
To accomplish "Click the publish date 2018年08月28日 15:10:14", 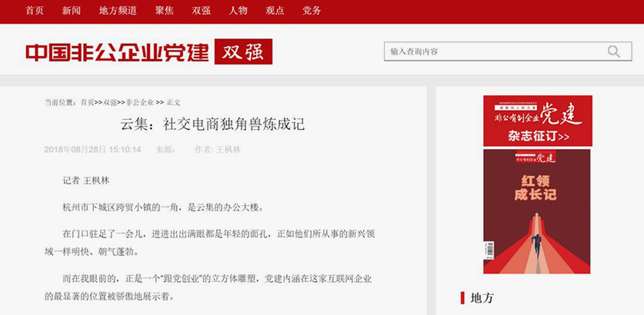I will [92, 150].
